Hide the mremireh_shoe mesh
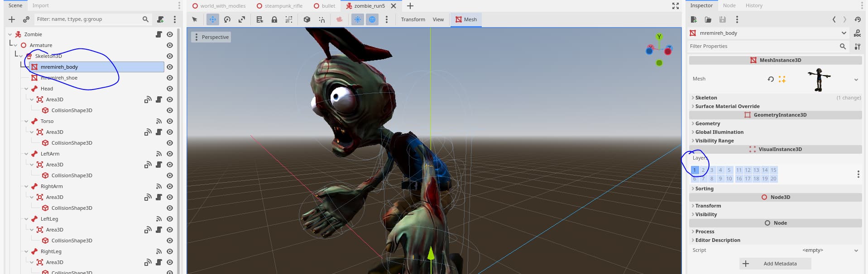Screen dimensions: 868x274 [x=170, y=78]
